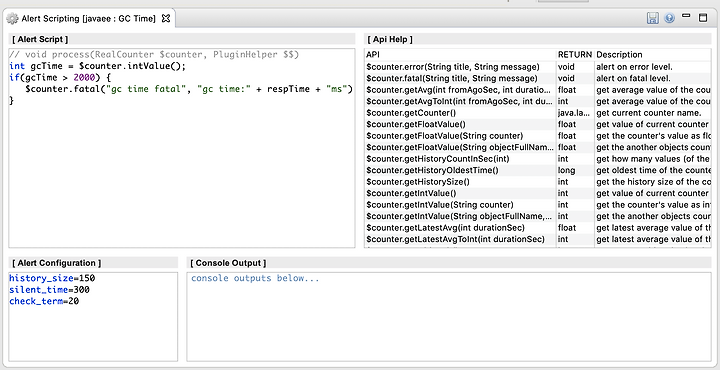Maximize the Alert Scripting view
This screenshot has height=370, width=720.
703,18
